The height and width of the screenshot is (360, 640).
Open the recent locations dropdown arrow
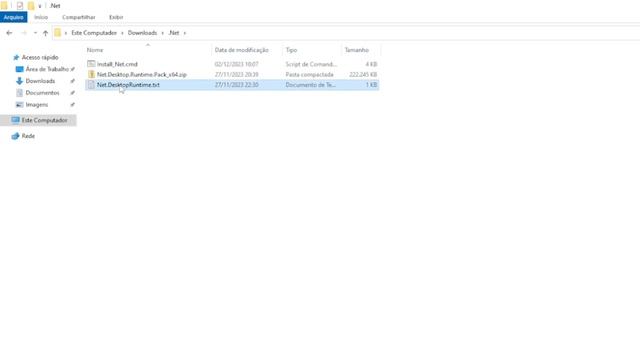coord(36,33)
